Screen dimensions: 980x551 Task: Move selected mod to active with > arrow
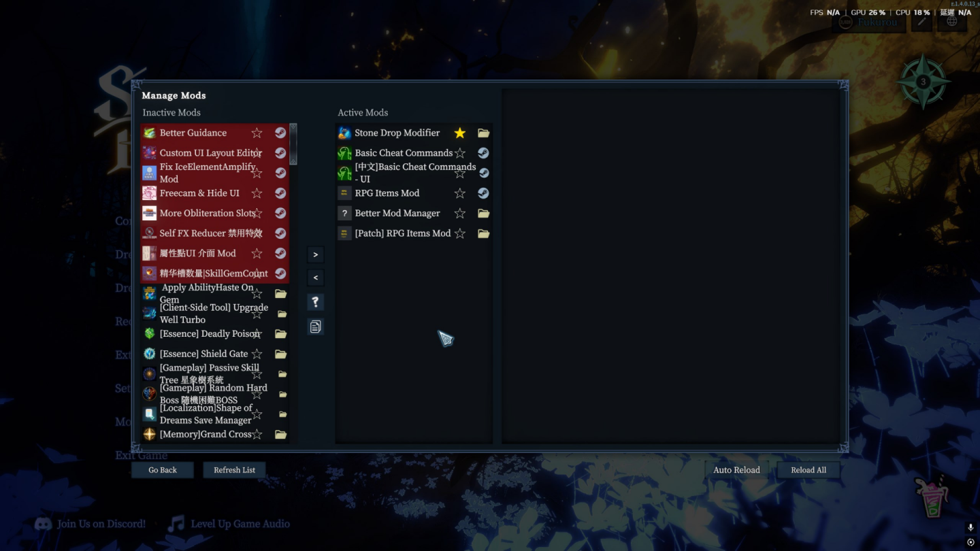[x=315, y=254]
